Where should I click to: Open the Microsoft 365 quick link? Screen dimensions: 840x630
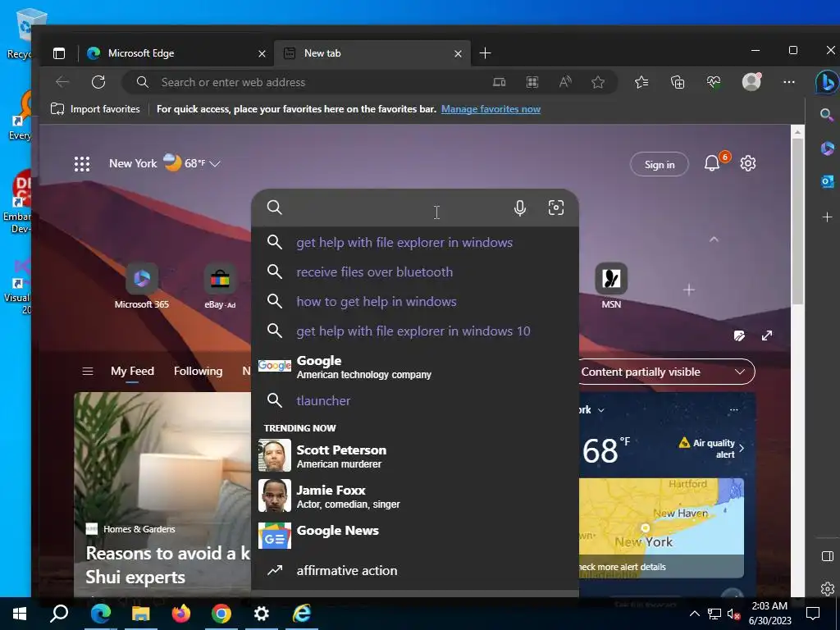(141, 285)
